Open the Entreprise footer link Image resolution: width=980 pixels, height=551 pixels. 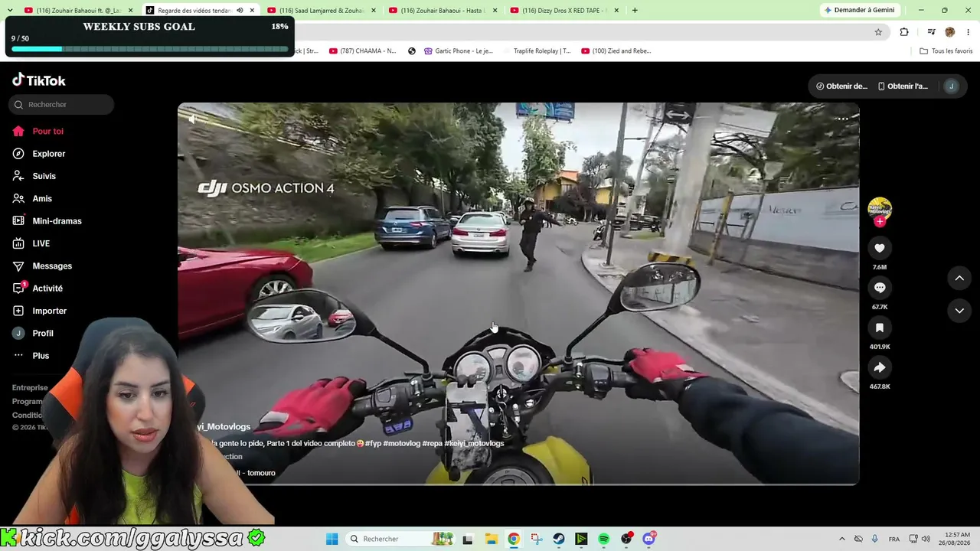(30, 388)
